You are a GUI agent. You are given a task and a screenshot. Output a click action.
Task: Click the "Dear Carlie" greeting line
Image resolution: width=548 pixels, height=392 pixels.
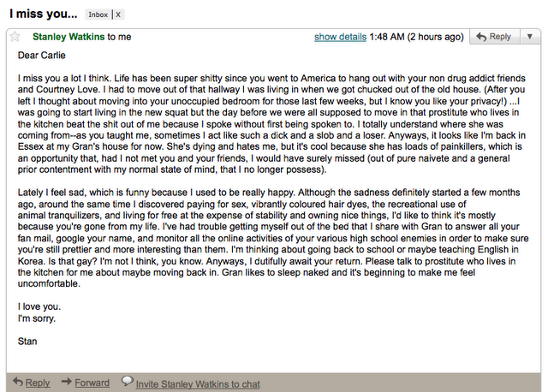[x=43, y=56]
